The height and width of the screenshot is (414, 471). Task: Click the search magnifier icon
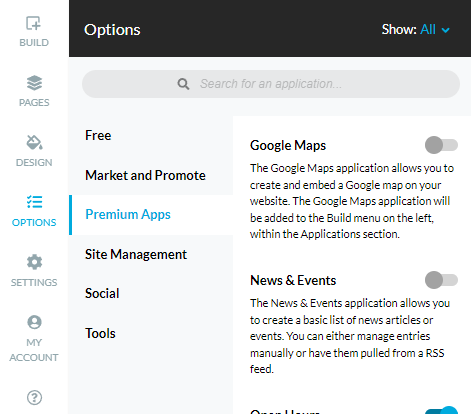click(183, 84)
